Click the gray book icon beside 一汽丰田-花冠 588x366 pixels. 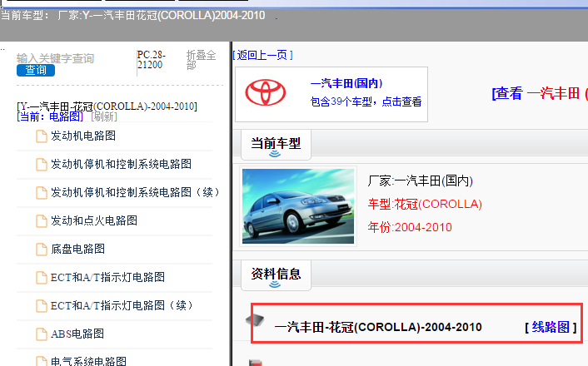(255, 319)
